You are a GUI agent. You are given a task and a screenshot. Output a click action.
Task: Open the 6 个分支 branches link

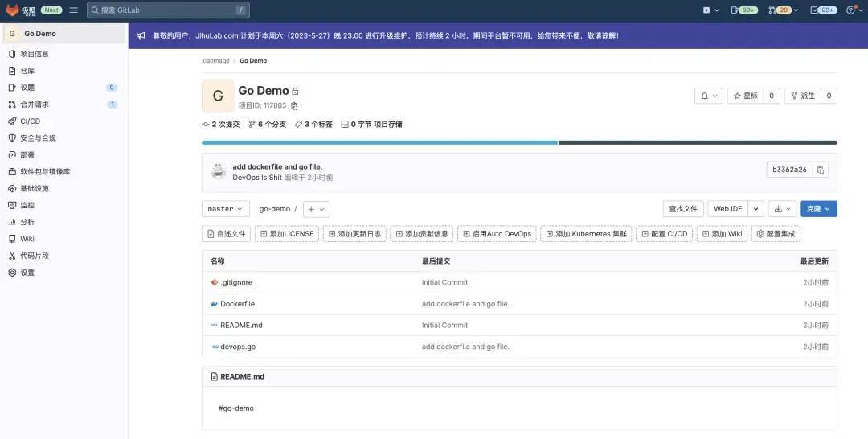pos(268,125)
